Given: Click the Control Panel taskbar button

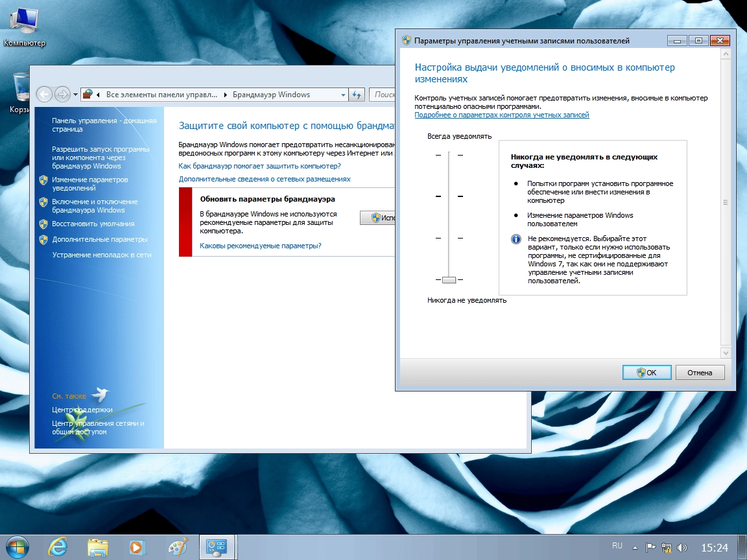Looking at the screenshot, I should 217,547.
